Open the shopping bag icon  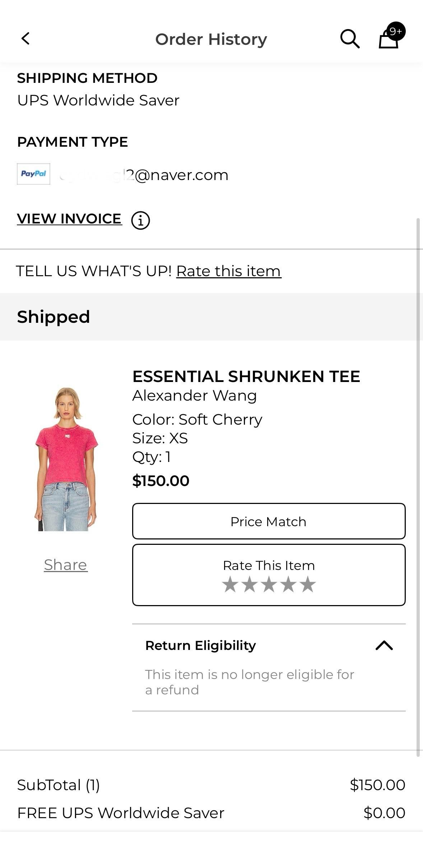coord(389,39)
